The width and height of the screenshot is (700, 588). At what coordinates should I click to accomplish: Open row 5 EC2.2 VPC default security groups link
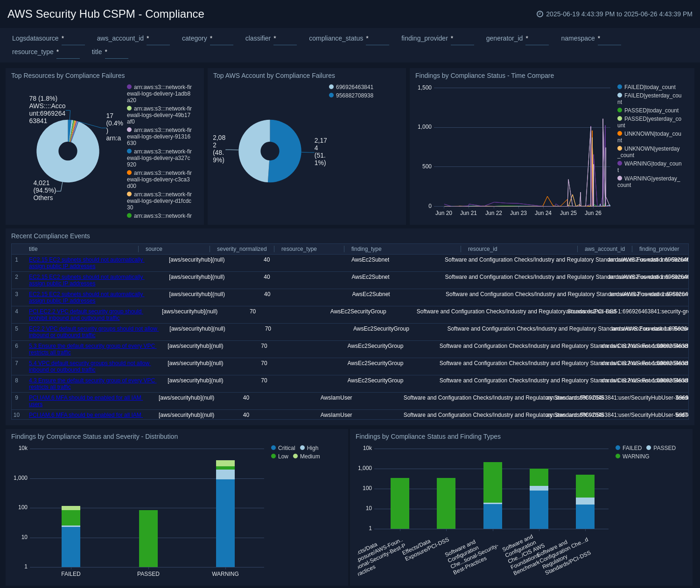93,332
